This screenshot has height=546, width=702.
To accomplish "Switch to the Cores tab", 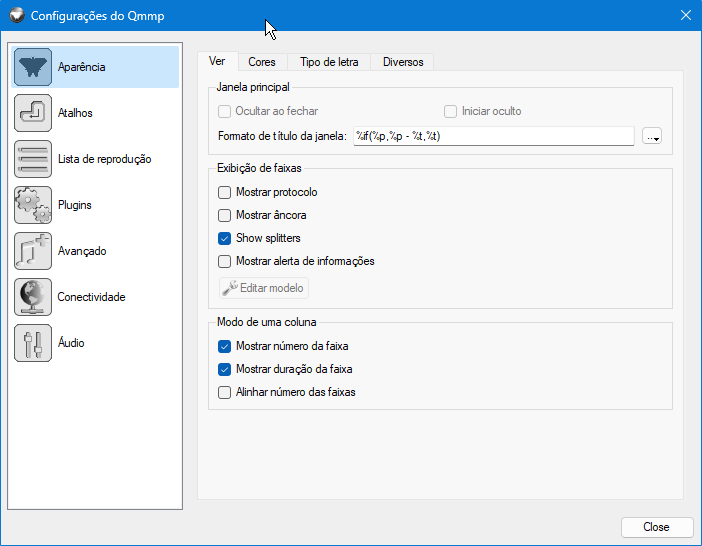I will point(262,62).
